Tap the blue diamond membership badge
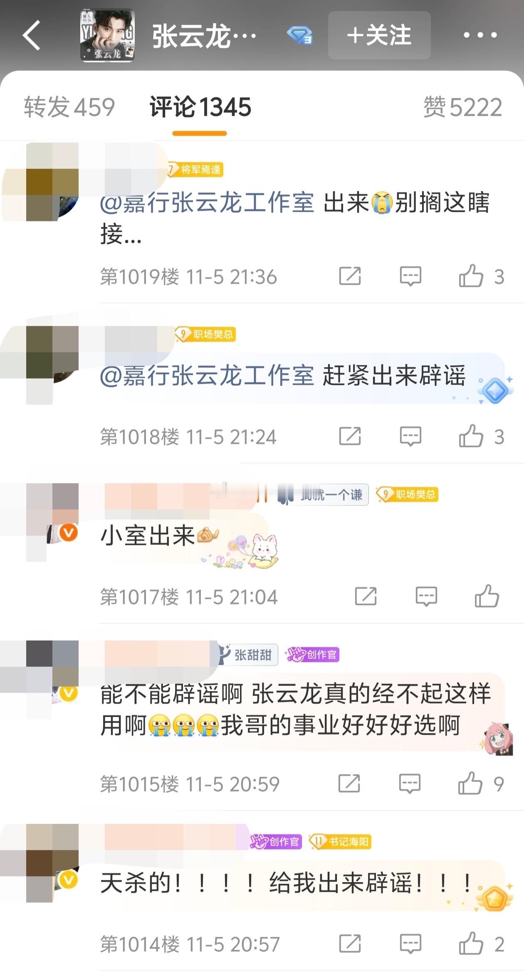 [299, 35]
